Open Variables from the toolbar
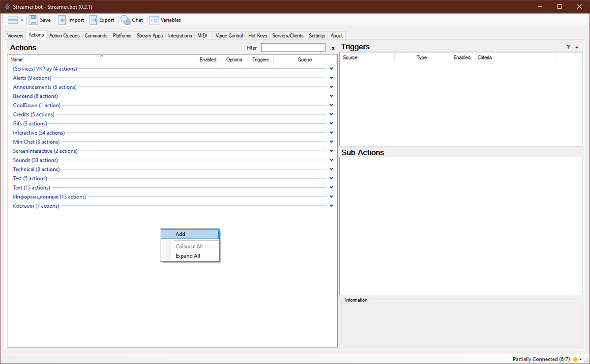The image size is (590, 364). tap(165, 20)
